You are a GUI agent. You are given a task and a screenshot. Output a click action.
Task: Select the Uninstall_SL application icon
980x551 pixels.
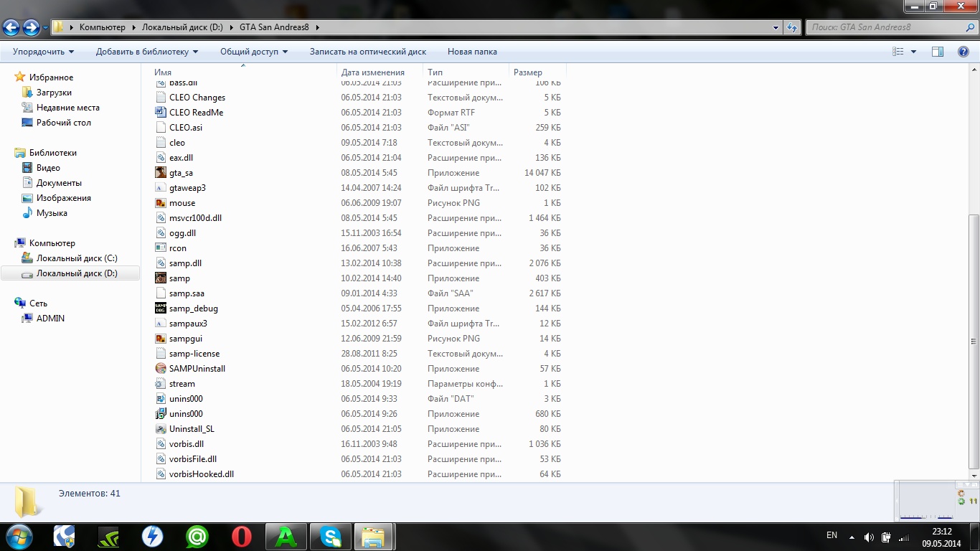click(x=161, y=429)
